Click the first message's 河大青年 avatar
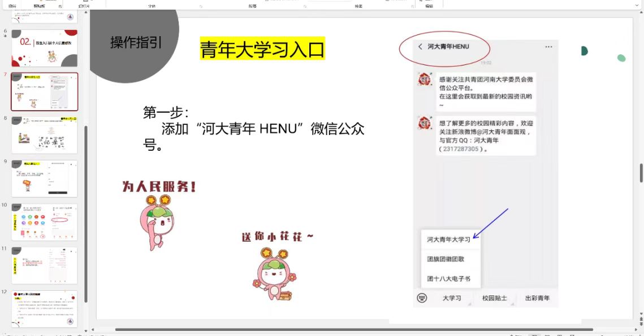This screenshot has height=336, width=644. [425, 78]
